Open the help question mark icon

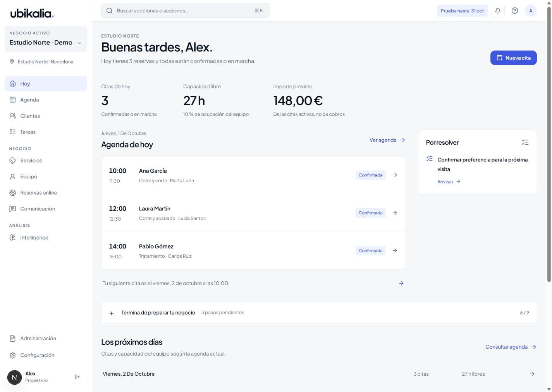[515, 11]
